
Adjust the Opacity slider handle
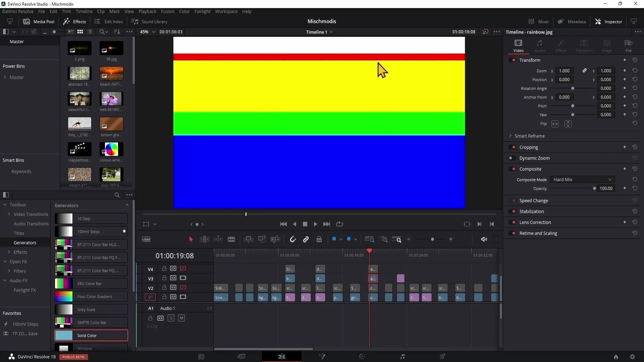[594, 188]
